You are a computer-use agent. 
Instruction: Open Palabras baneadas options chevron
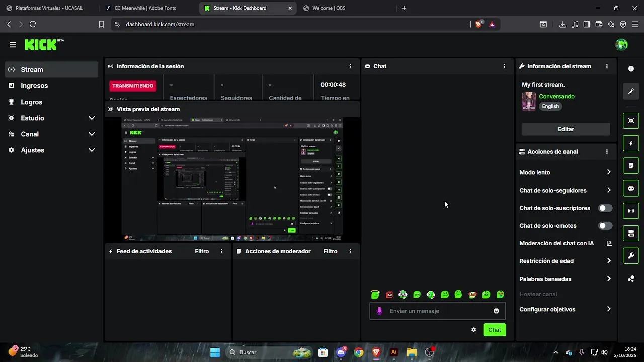[x=609, y=279]
